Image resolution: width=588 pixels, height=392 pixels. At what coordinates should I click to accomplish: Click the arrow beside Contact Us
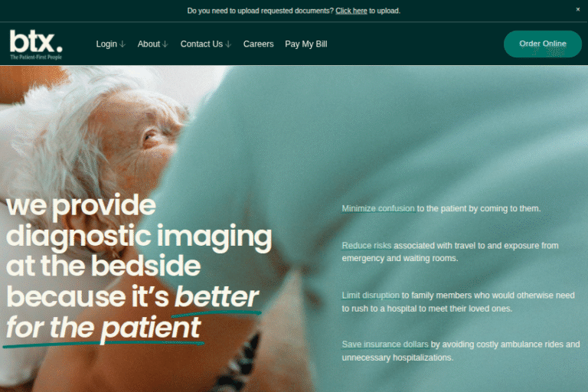(228, 44)
